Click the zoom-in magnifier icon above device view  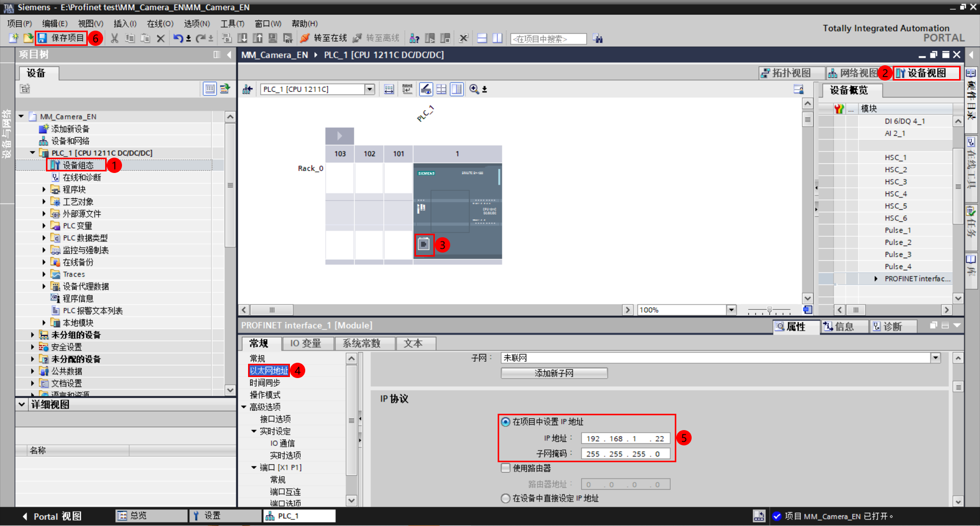tap(474, 89)
